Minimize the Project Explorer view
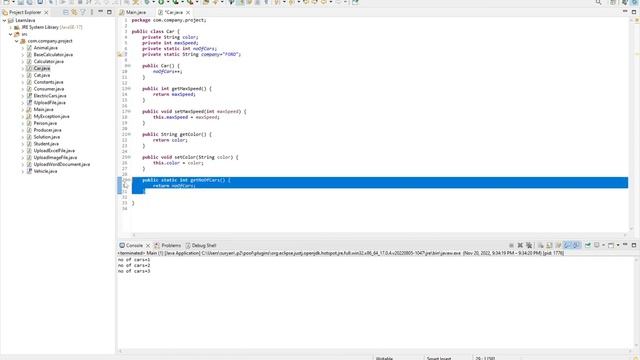 point(100,12)
